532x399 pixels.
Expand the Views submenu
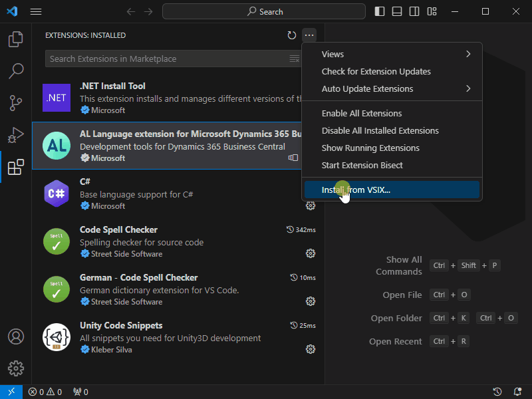pos(392,55)
